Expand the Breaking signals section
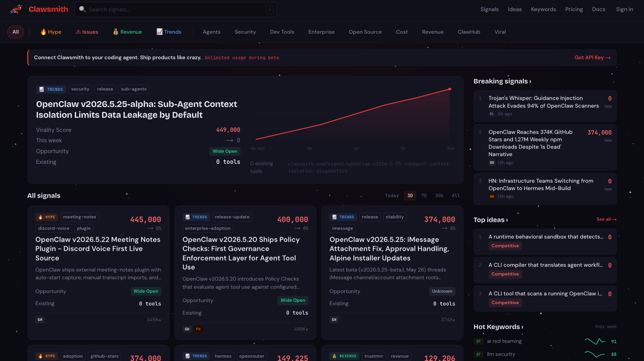 [x=502, y=81]
